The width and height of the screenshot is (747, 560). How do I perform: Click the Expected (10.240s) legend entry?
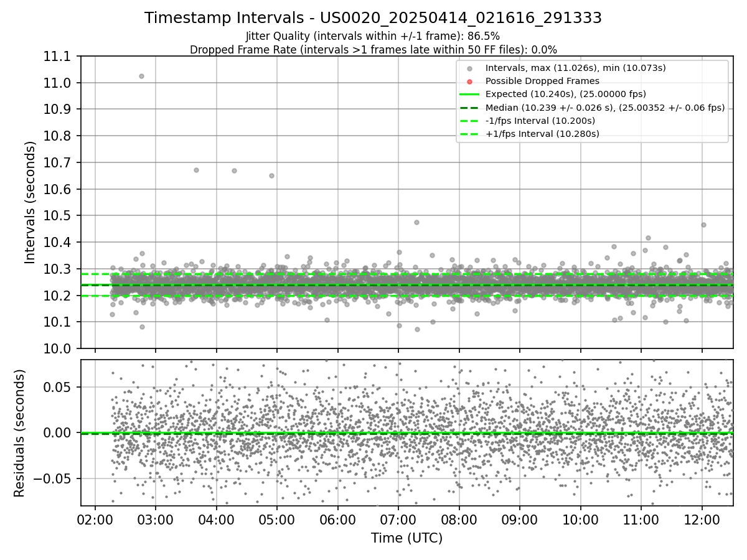(566, 94)
